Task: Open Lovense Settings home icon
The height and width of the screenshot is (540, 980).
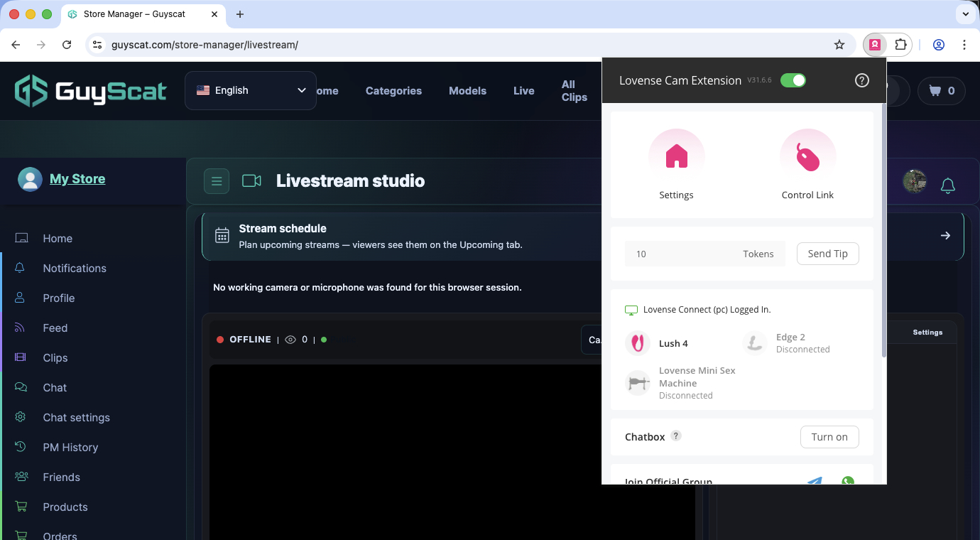Action: point(676,156)
